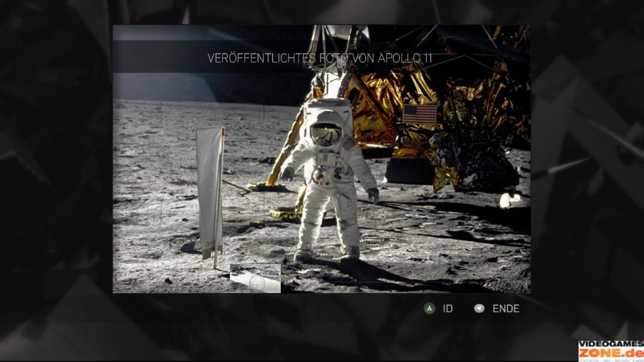The width and height of the screenshot is (644, 362).
Task: Click the American flag on the lander
Action: (419, 114)
